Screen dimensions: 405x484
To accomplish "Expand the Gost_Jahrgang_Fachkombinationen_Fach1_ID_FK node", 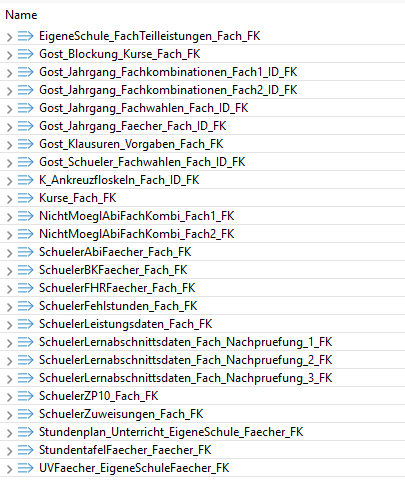I will pyautogui.click(x=9, y=73).
